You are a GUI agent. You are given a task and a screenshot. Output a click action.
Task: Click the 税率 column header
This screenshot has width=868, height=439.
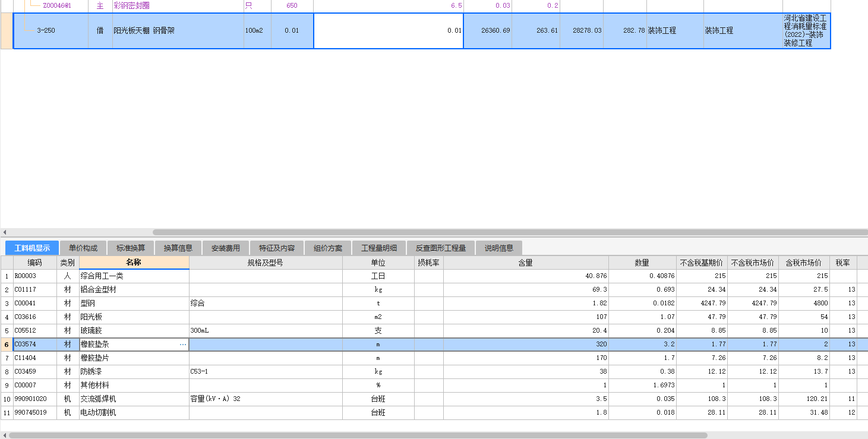coord(843,263)
